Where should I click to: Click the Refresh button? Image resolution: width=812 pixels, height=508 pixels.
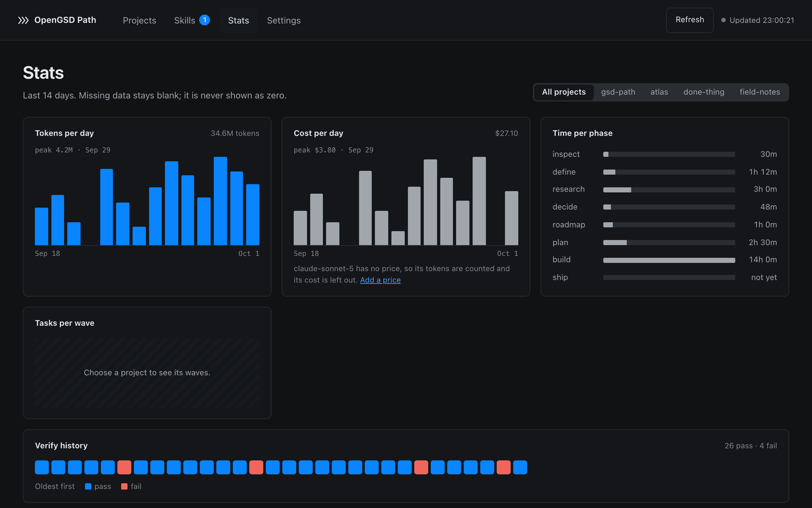click(690, 20)
